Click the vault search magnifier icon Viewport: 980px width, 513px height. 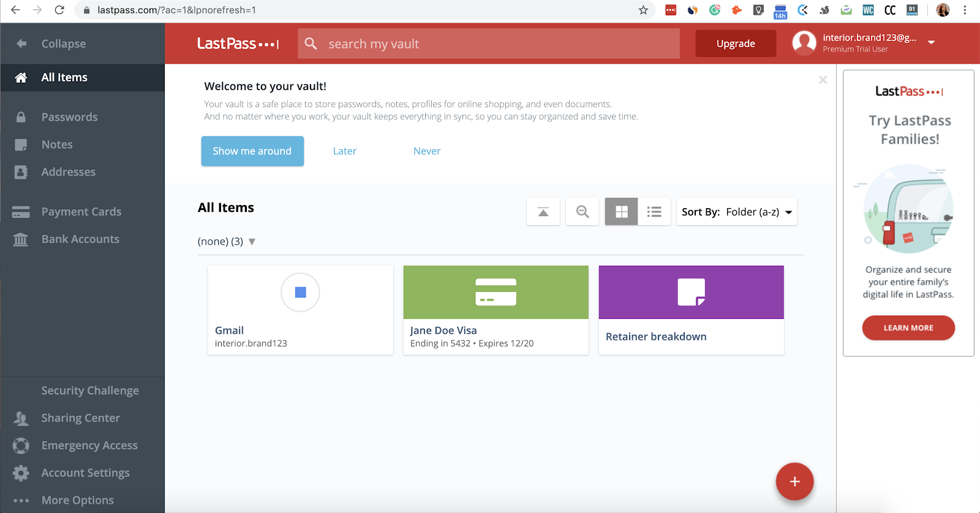(311, 43)
